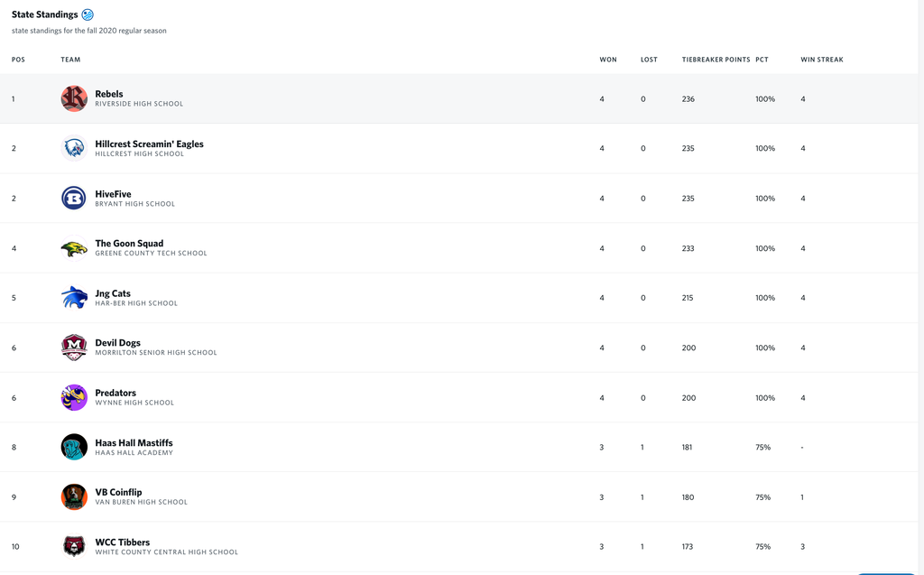This screenshot has height=575, width=924.
Task: Click tiebreaker points 181 for Haas Hall
Action: coord(687,448)
